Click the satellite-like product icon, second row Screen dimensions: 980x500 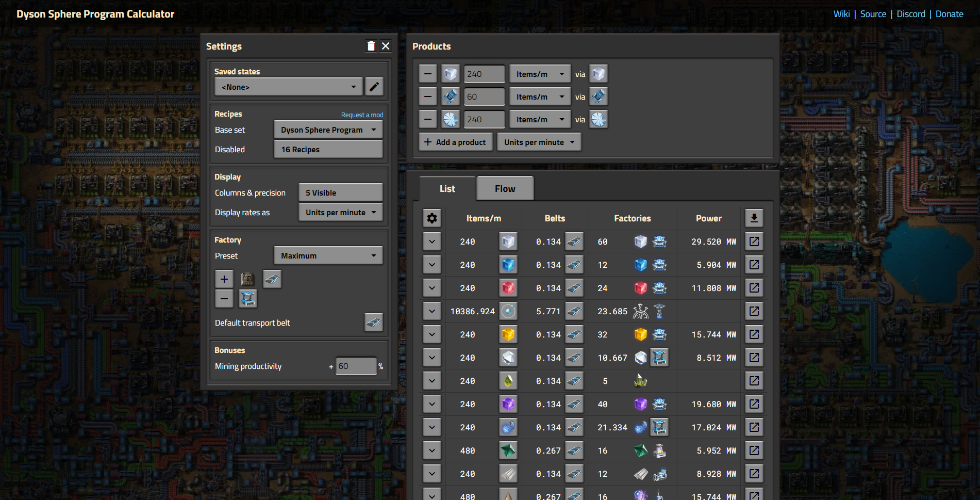point(451,96)
